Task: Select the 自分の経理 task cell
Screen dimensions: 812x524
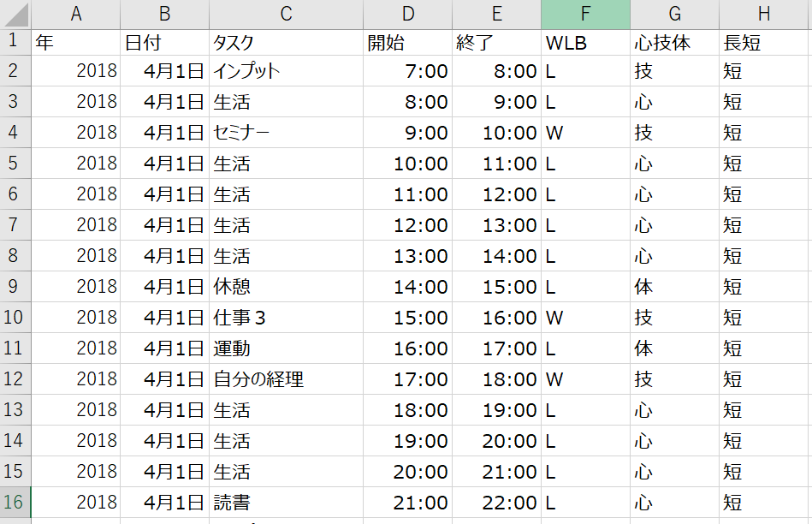Action: coord(287,379)
